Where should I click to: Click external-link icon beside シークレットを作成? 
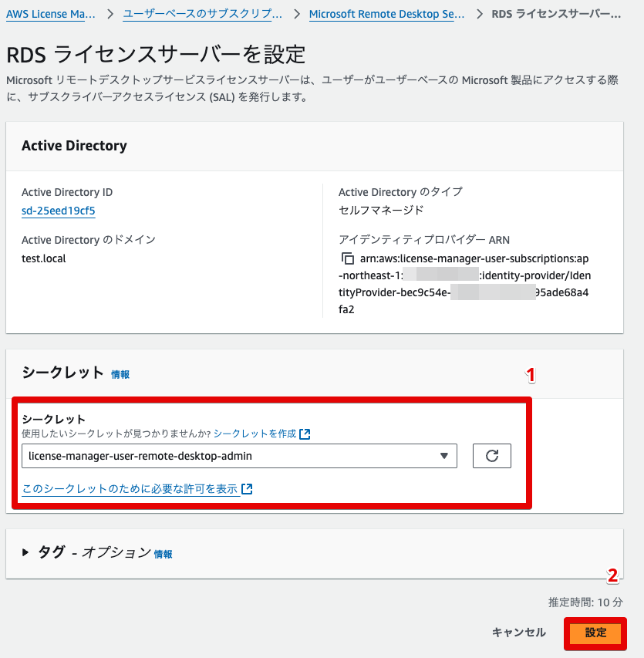(305, 434)
